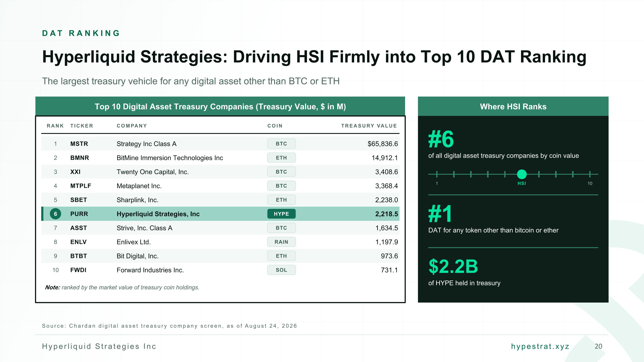Screen dimensions: 644x362
Task: Click the BTC badge in the Strive row
Action: [x=281, y=228]
